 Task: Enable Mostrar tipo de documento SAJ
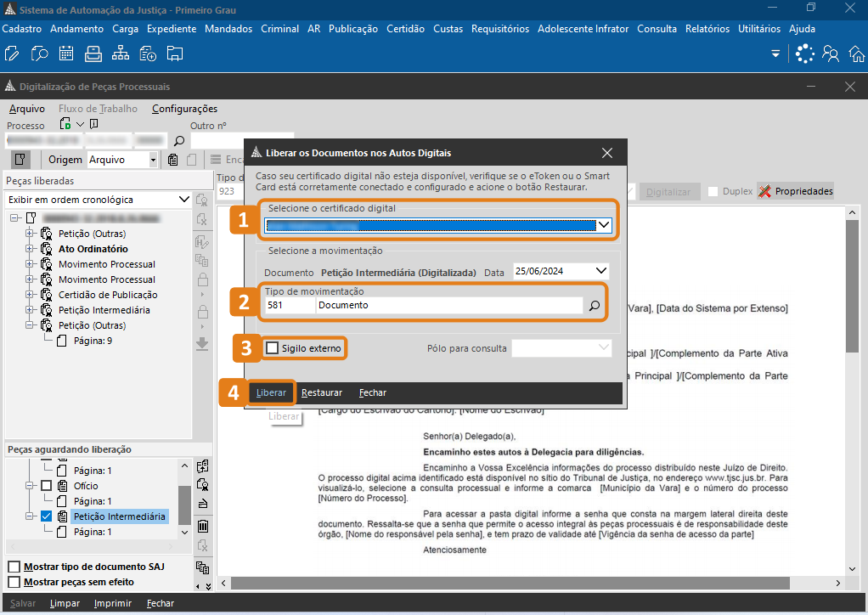[x=14, y=567]
